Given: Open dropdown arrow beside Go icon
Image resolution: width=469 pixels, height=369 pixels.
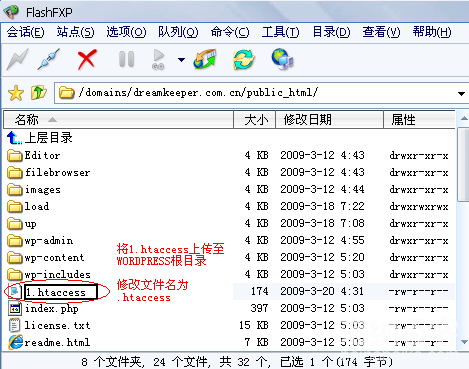Looking at the screenshot, I should click(181, 60).
